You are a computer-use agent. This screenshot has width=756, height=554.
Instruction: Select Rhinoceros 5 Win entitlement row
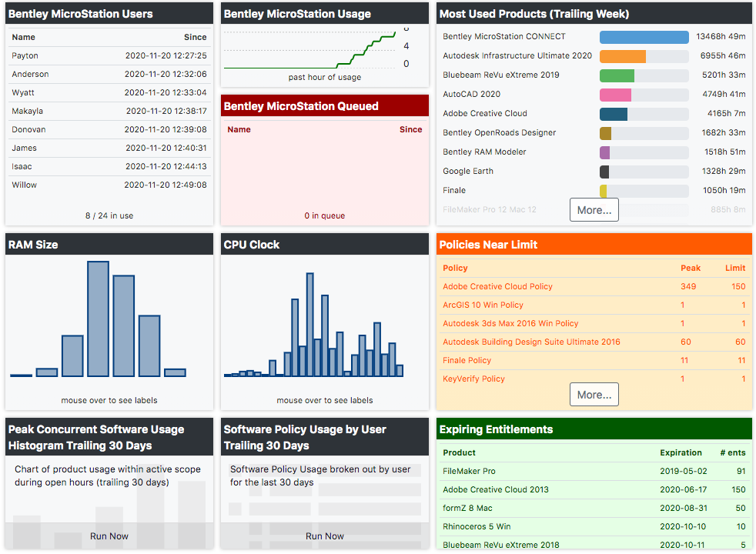pos(594,526)
